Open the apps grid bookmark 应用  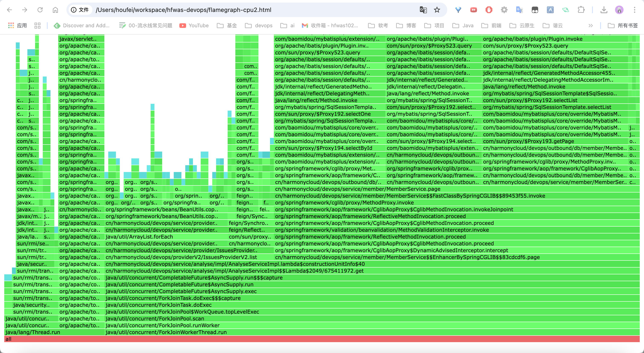[x=17, y=25]
